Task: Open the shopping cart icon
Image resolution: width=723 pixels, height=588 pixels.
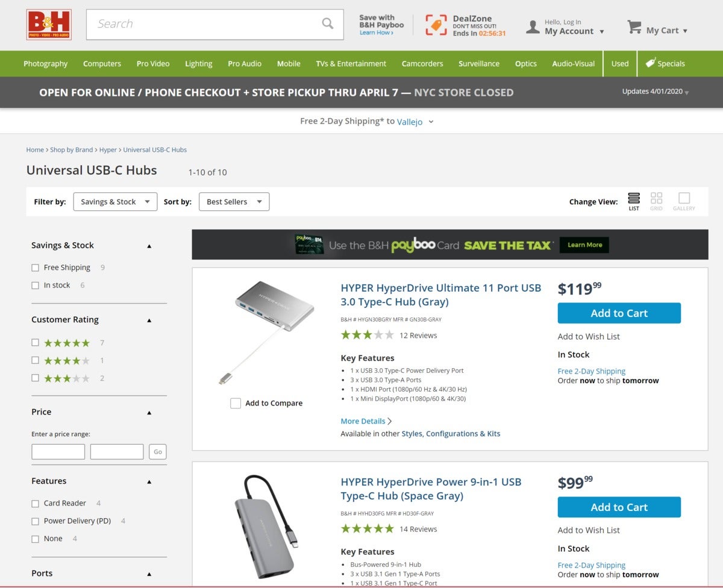Action: pos(634,27)
